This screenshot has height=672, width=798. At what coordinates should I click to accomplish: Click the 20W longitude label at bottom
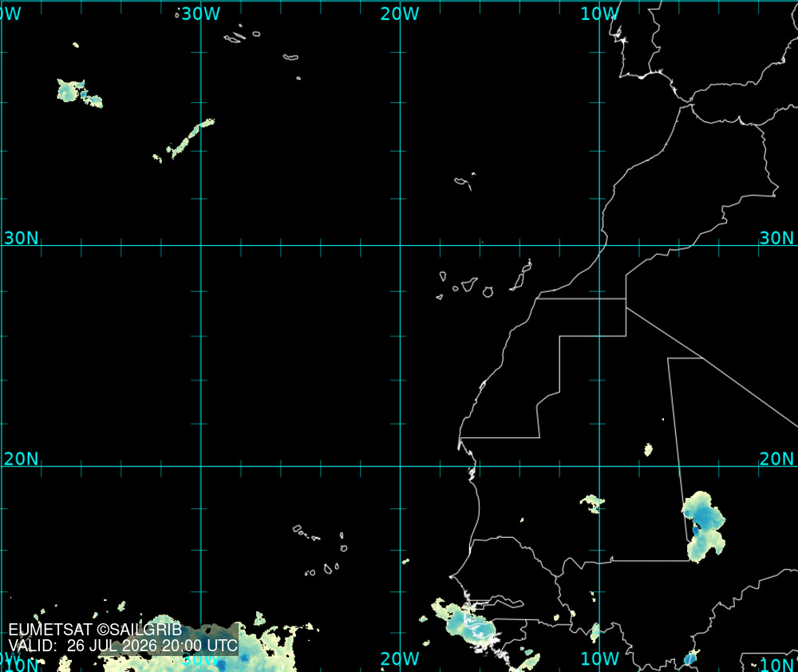pos(400,658)
